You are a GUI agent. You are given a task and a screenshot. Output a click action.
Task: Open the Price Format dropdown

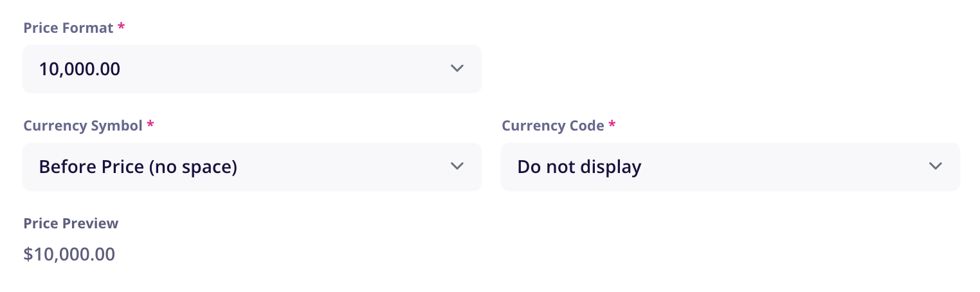251,68
